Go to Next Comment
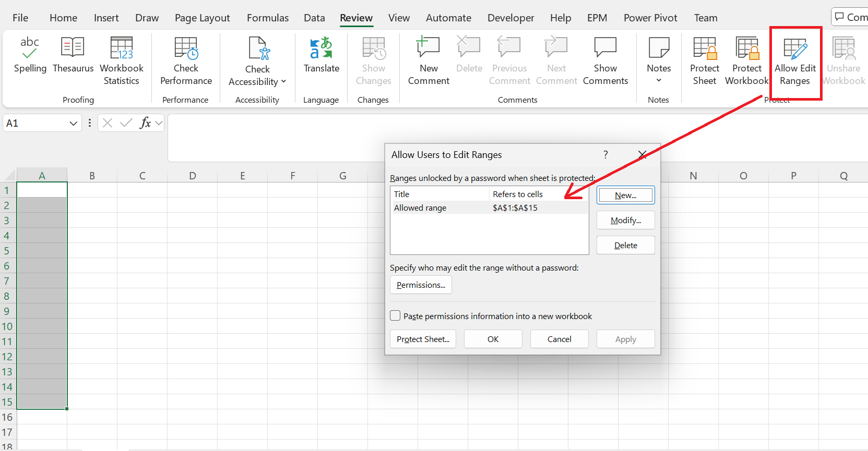The width and height of the screenshot is (868, 451). (556, 61)
